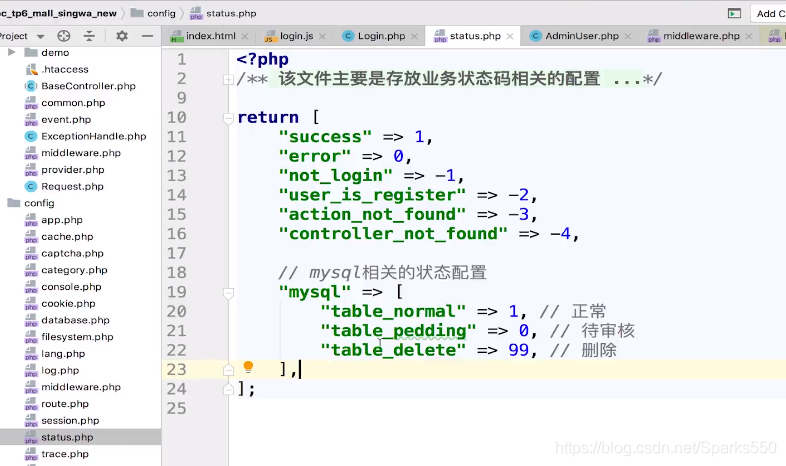Image resolution: width=786 pixels, height=466 pixels.
Task: Click the "table_pedding" key in code
Action: (x=399, y=331)
